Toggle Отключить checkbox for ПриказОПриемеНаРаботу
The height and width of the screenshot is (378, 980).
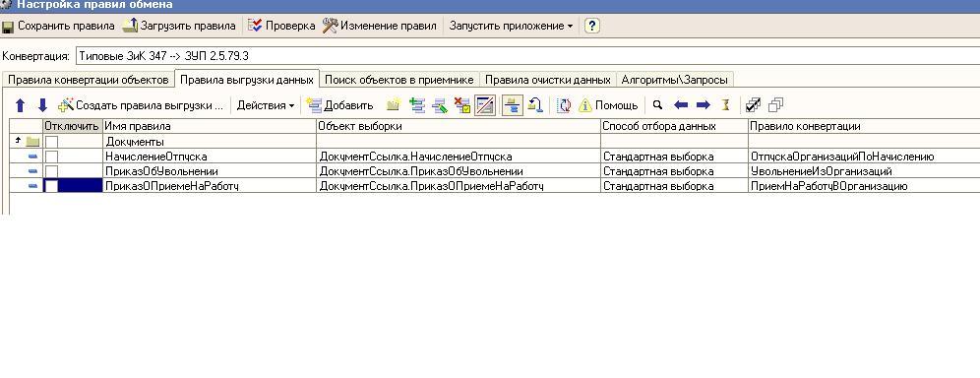click(51, 186)
